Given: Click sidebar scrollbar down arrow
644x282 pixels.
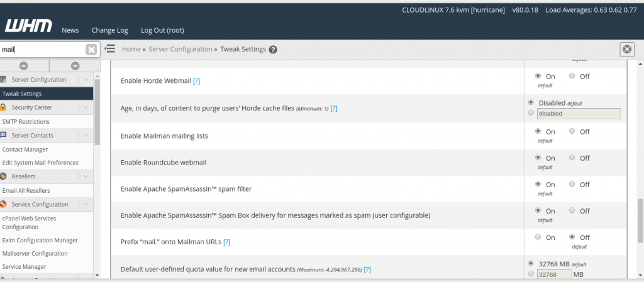Looking at the screenshot, I should coord(97,275).
